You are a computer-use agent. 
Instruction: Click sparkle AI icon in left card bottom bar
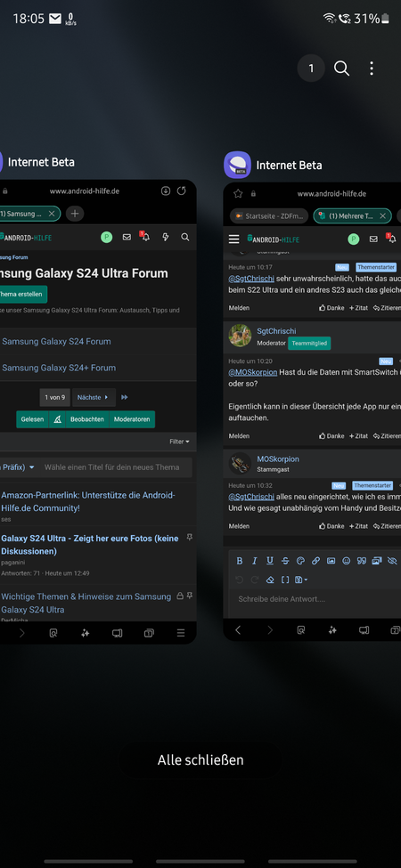point(86,633)
